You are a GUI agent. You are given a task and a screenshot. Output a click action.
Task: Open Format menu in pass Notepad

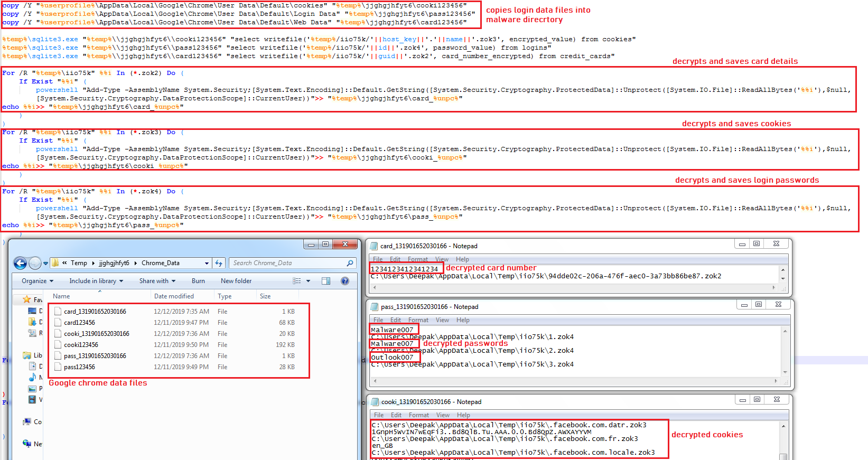click(x=418, y=320)
